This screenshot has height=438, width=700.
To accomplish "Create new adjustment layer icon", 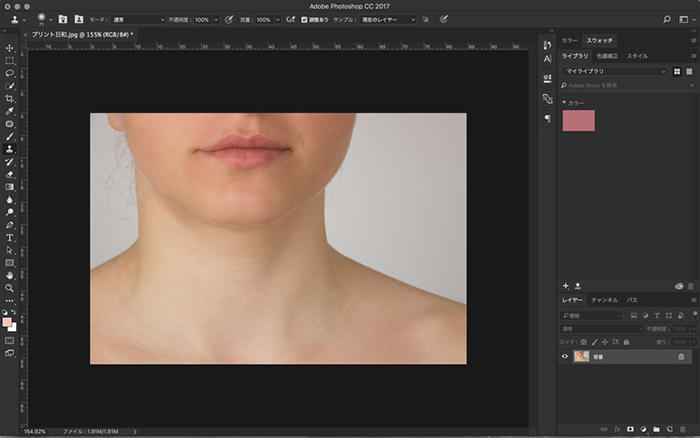I will tap(643, 430).
